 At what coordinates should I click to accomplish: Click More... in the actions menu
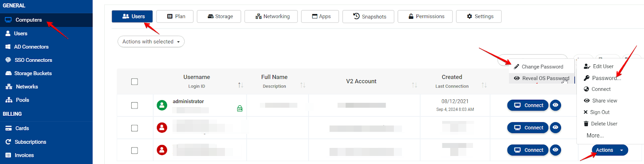[x=595, y=135]
